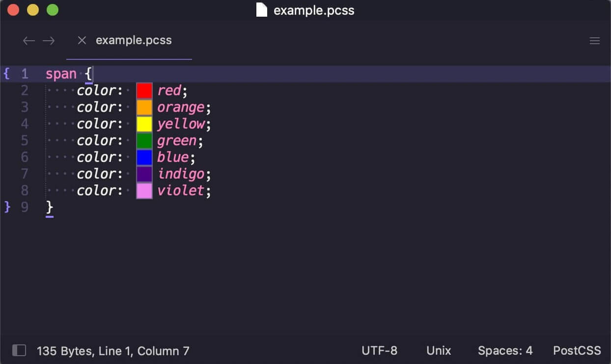Open the PostCSS syntax selector
Image resolution: width=611 pixels, height=364 pixels.
click(x=577, y=350)
